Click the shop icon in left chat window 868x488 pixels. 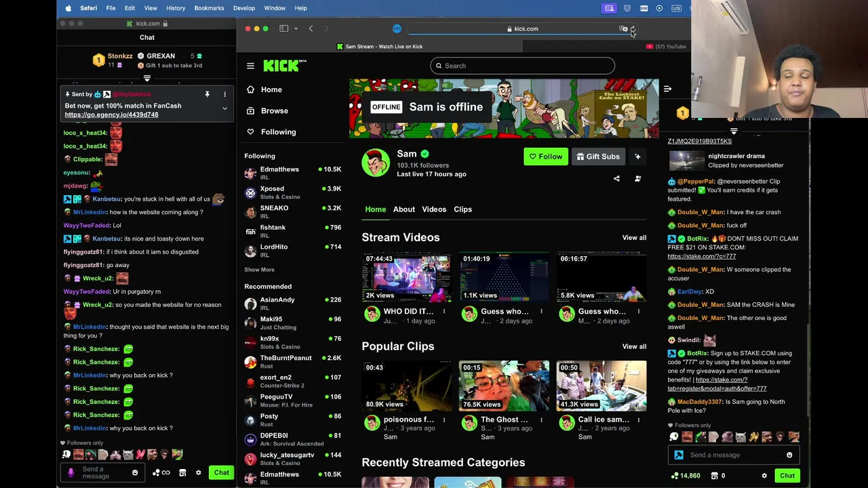click(182, 472)
